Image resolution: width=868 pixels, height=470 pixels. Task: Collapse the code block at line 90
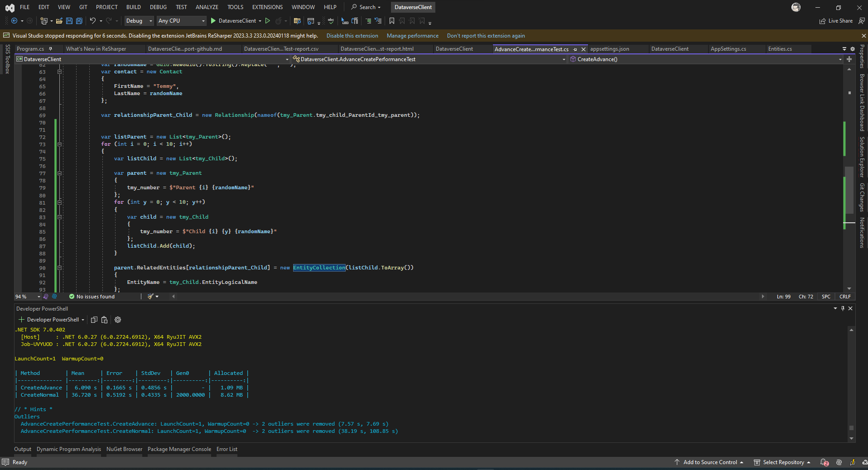[59, 268]
